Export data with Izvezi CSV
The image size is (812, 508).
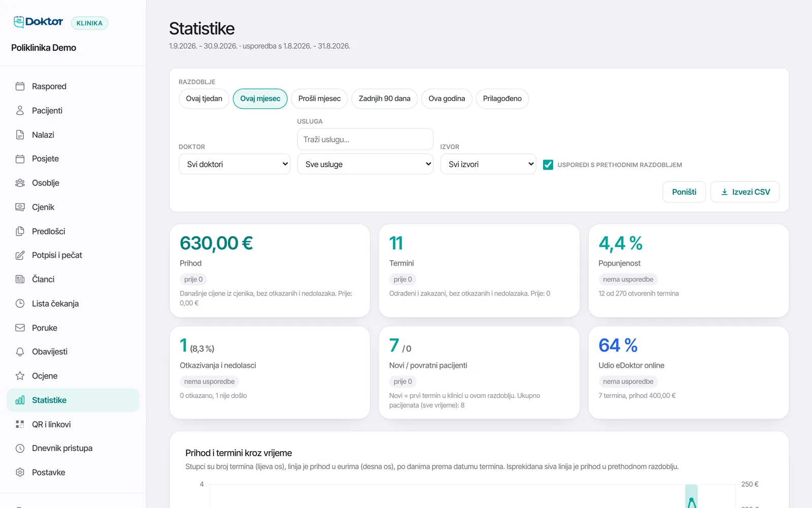745,192
